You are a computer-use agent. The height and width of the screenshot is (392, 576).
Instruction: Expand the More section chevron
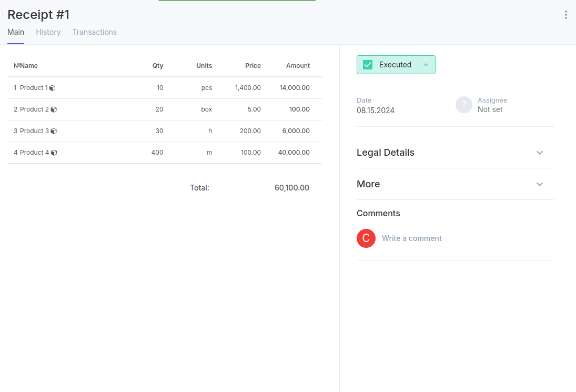539,184
